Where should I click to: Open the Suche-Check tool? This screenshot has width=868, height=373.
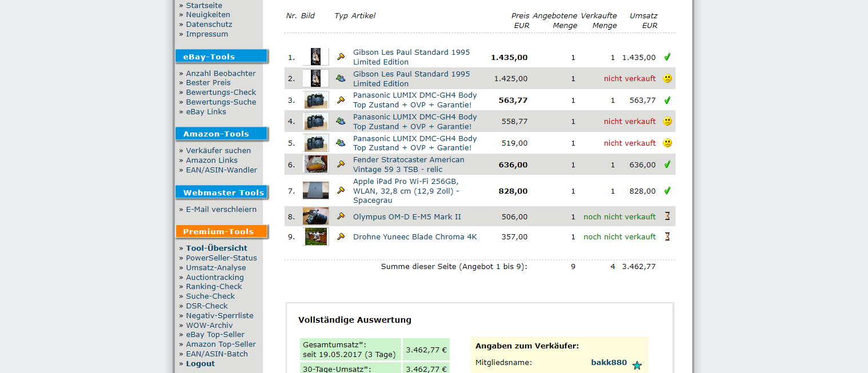210,296
